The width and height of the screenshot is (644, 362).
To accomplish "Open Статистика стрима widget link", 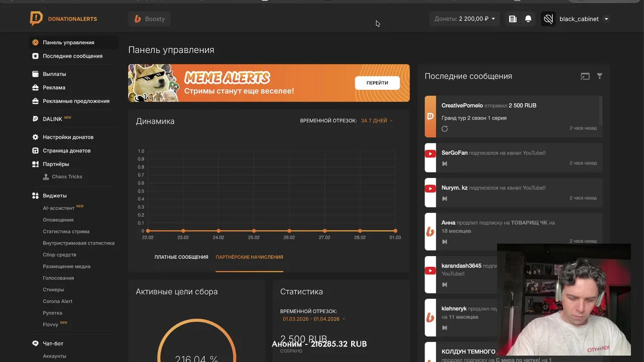I will (66, 231).
